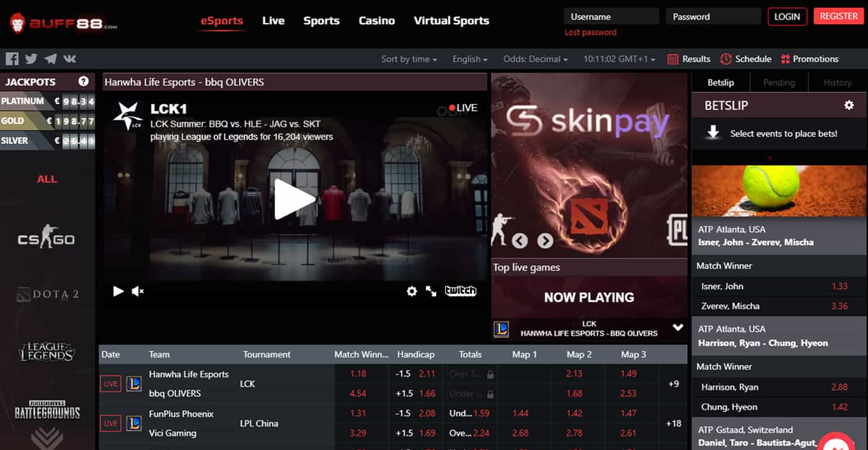The height and width of the screenshot is (450, 868).
Task: Start the LCK1 video with big play button
Action: 294,199
